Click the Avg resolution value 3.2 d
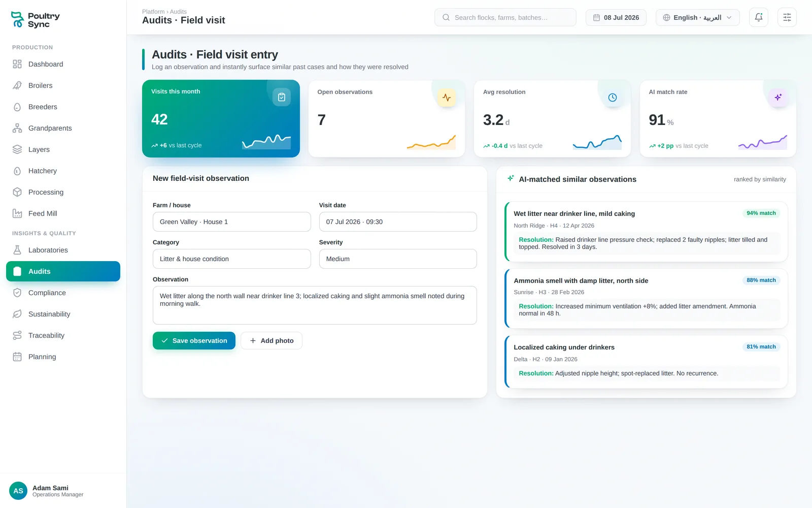 [x=496, y=120]
